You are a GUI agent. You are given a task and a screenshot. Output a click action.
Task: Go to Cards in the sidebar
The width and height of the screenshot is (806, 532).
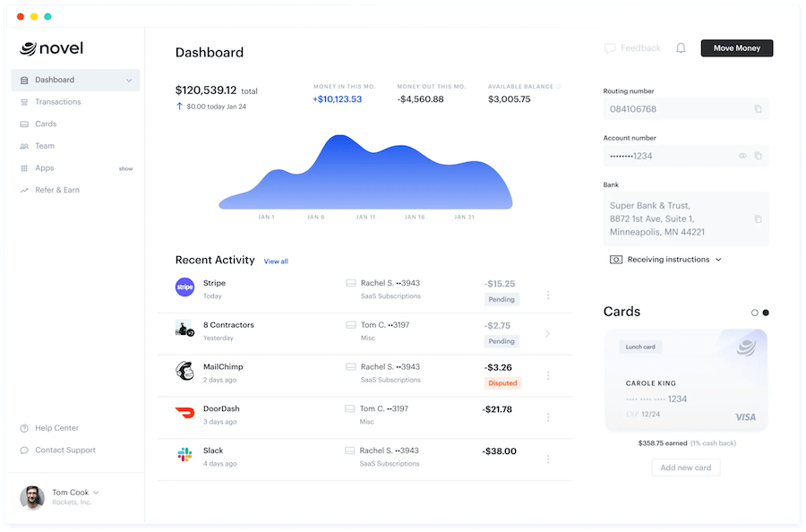tap(46, 124)
